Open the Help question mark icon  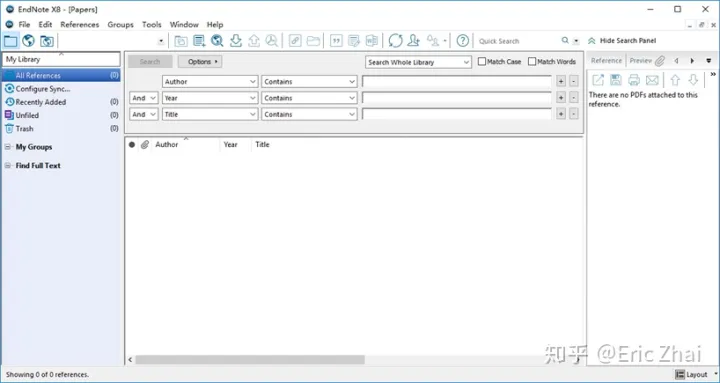point(463,41)
